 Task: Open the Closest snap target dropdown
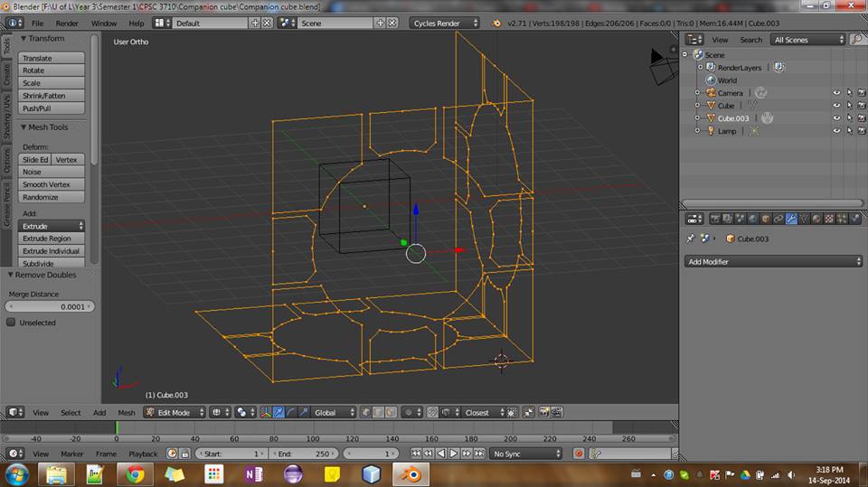click(x=482, y=412)
